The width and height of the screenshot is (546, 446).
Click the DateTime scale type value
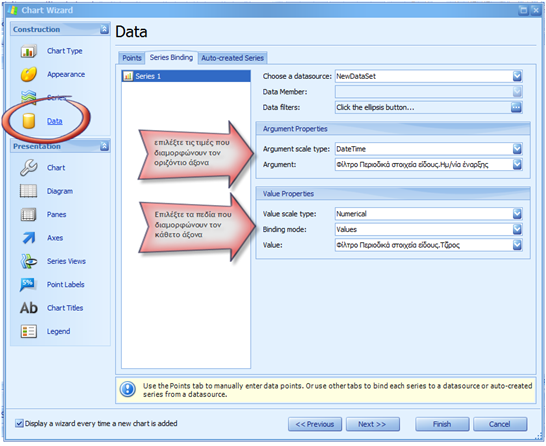[x=351, y=149]
